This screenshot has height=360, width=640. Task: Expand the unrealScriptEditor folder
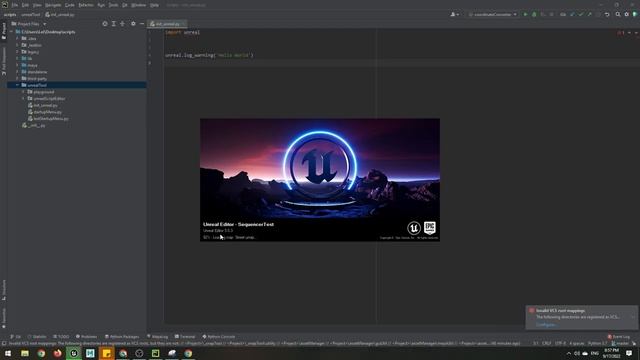pos(23,98)
